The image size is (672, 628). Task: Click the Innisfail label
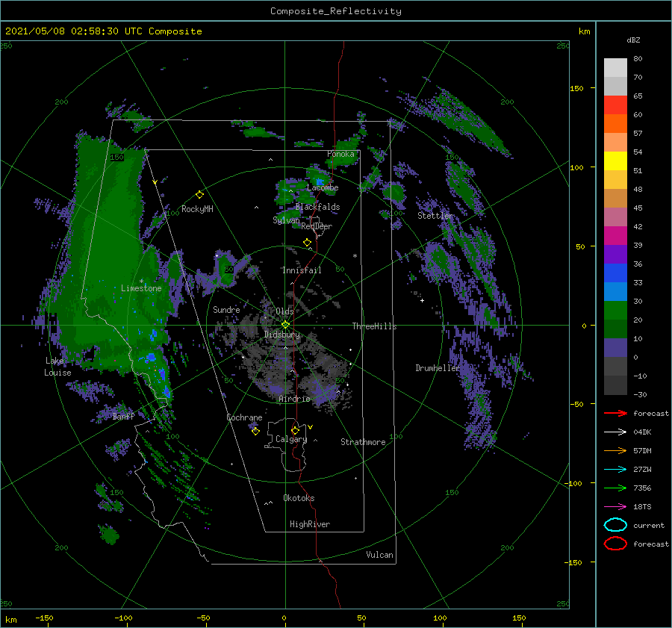pyautogui.click(x=302, y=270)
